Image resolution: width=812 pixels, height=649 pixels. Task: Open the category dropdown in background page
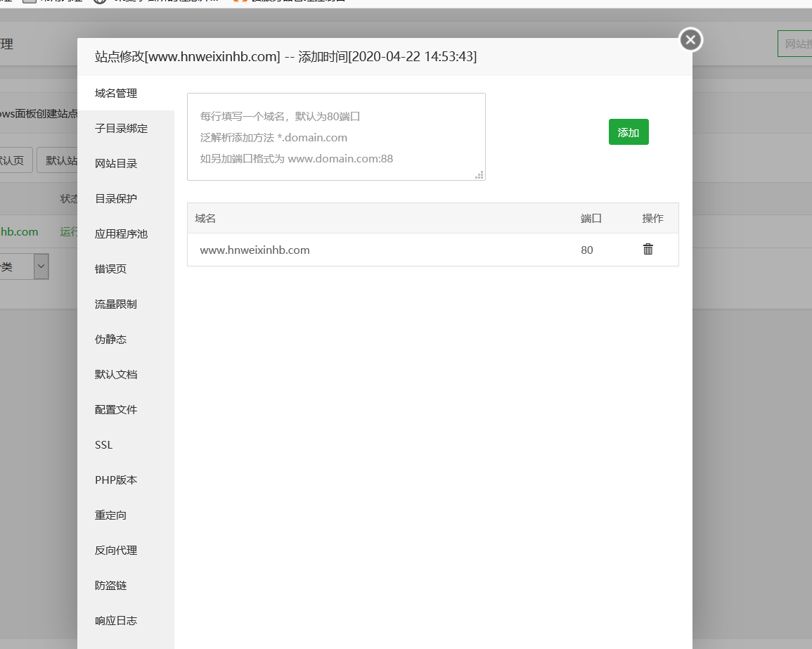click(25, 266)
